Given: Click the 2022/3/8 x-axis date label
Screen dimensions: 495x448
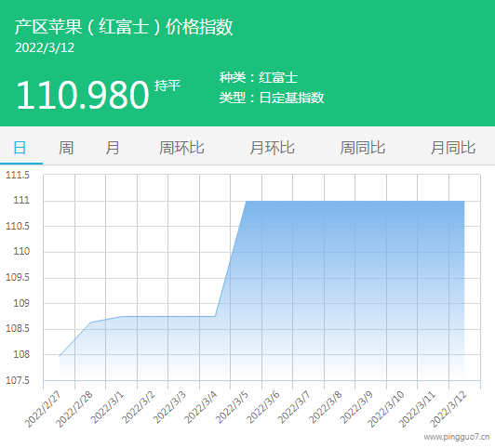Looking at the screenshot, I should [326, 407].
